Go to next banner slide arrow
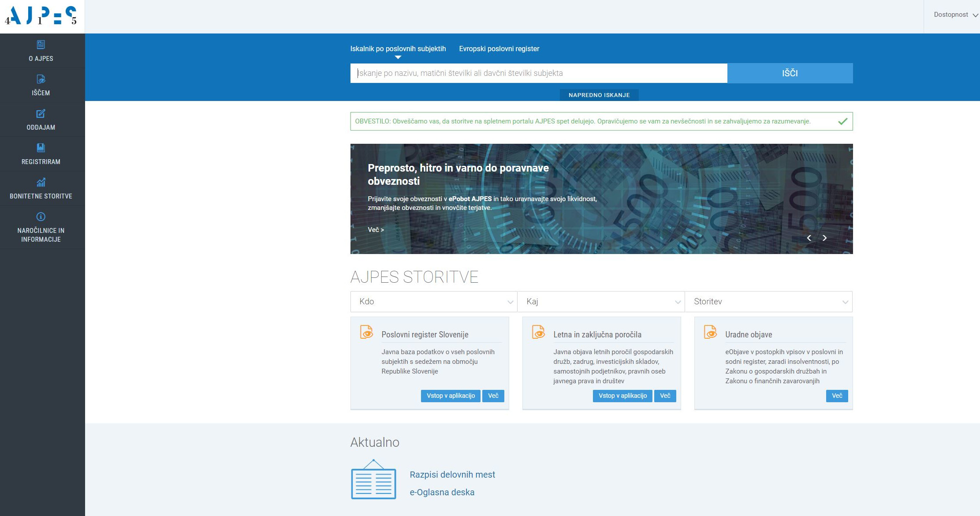 click(x=824, y=238)
